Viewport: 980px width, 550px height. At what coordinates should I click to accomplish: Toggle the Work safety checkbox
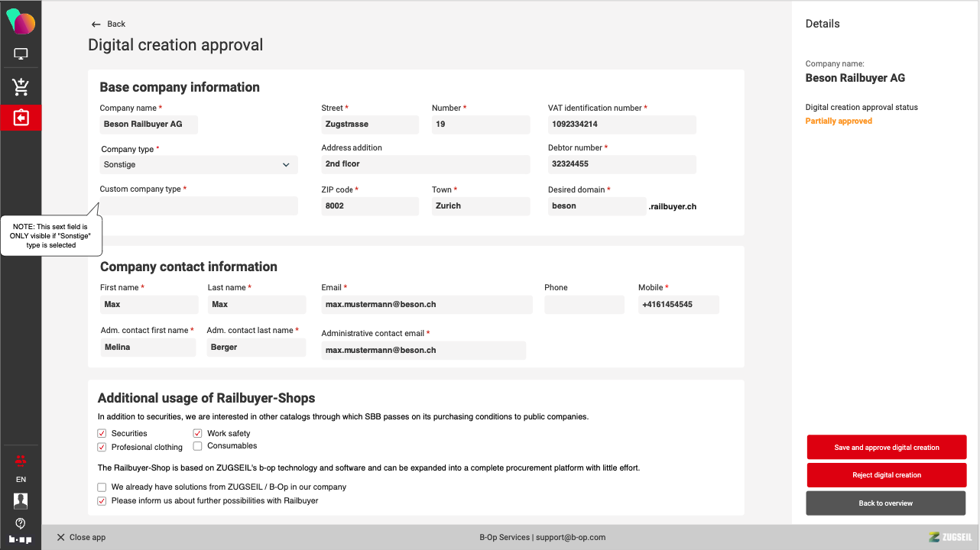(x=198, y=433)
